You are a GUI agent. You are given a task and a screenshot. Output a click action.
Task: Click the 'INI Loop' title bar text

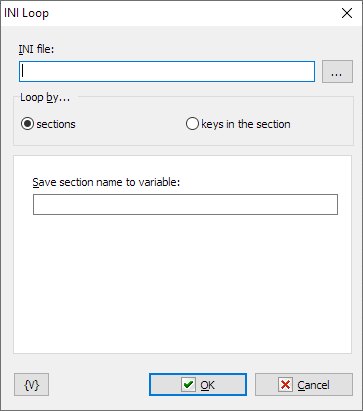click(26, 13)
